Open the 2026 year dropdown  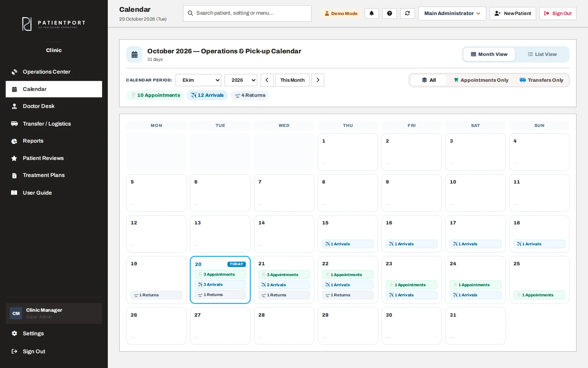[x=241, y=80]
